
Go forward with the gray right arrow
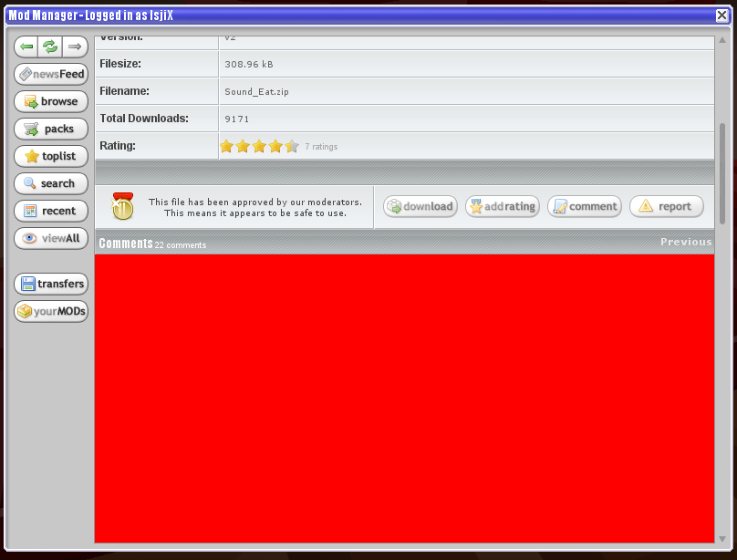point(75,47)
